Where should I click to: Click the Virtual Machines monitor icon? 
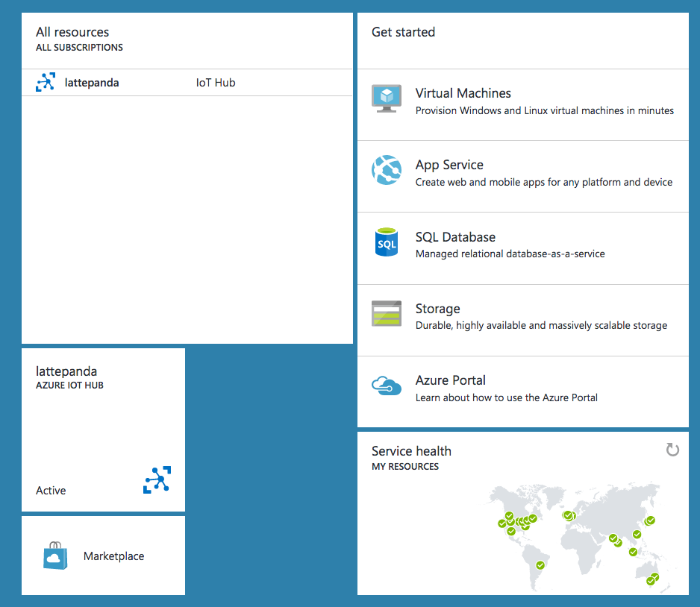pyautogui.click(x=387, y=98)
